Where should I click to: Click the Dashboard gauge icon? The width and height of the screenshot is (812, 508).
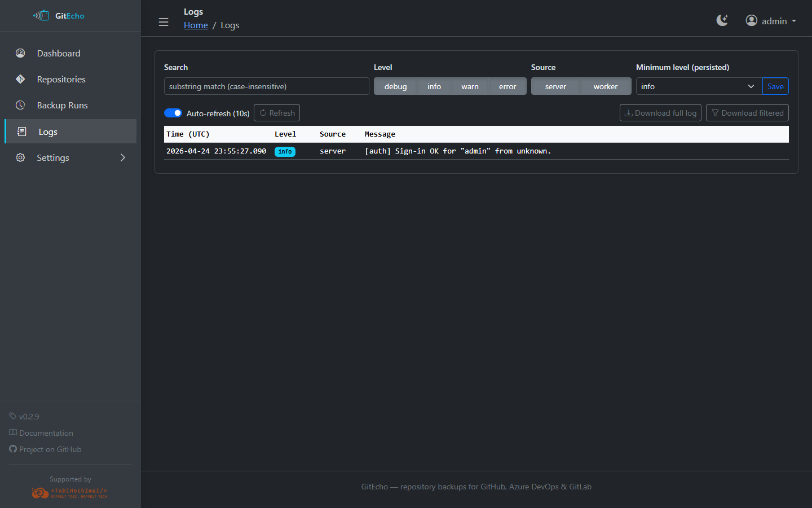click(x=20, y=53)
